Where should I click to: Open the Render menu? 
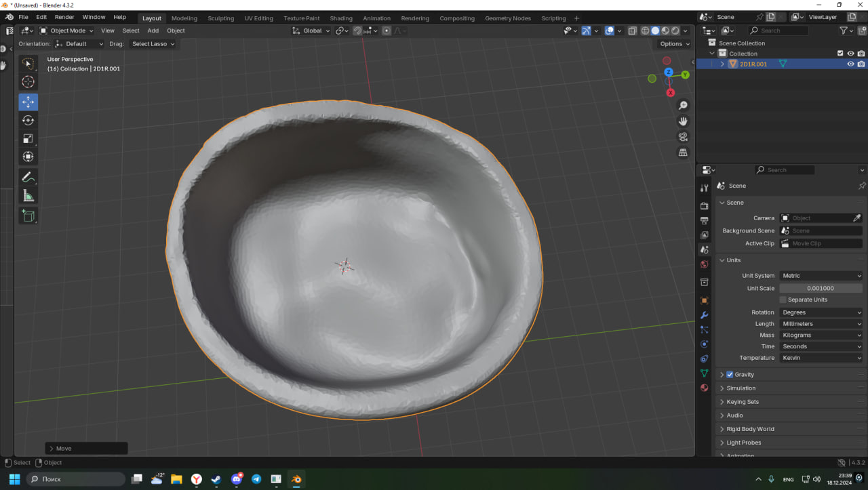pos(64,17)
